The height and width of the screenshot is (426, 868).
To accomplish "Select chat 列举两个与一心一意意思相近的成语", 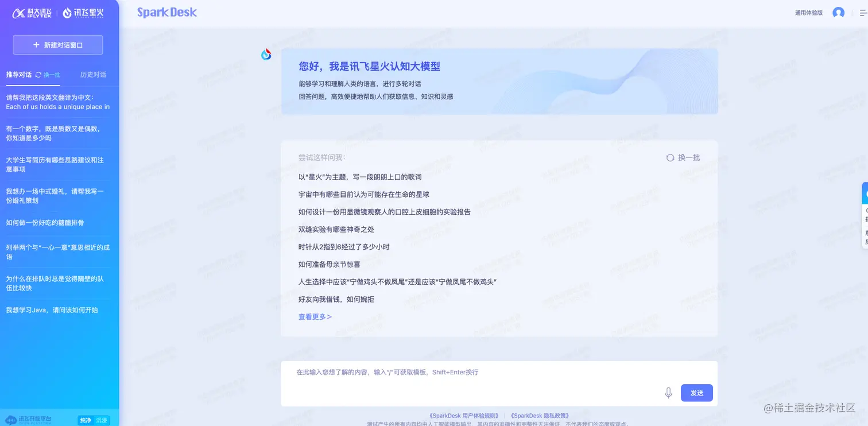I will 58,252.
